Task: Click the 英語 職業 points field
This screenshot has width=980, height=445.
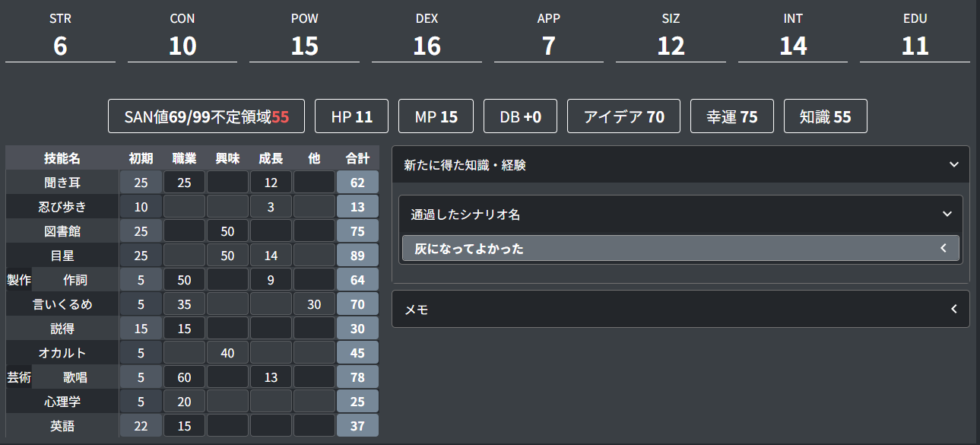Action: 184,426
